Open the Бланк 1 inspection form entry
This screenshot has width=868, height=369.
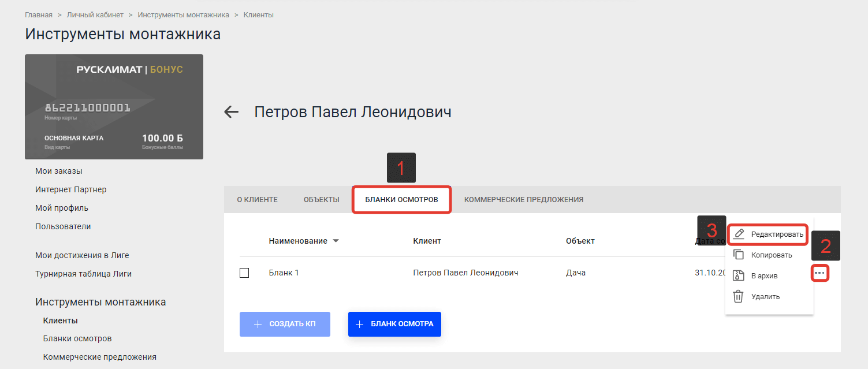pyautogui.click(x=284, y=273)
